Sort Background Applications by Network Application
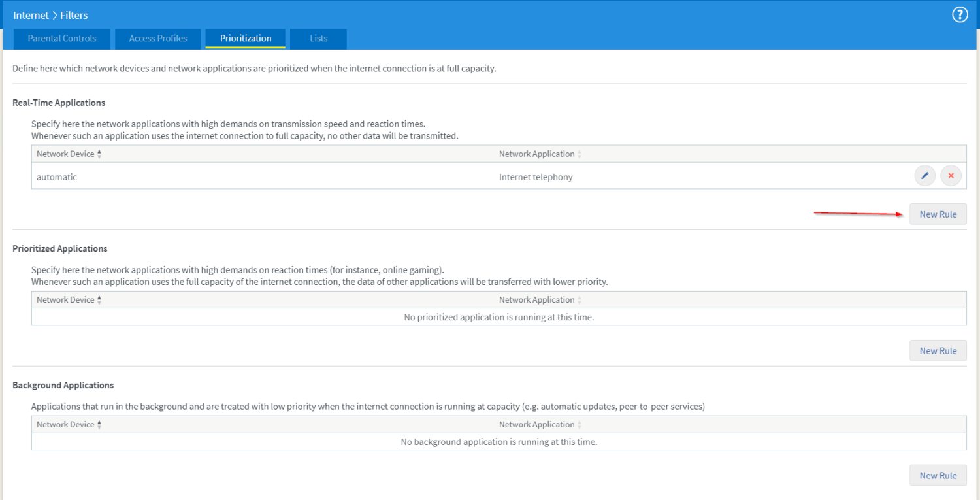The width and height of the screenshot is (980, 500). (x=579, y=424)
